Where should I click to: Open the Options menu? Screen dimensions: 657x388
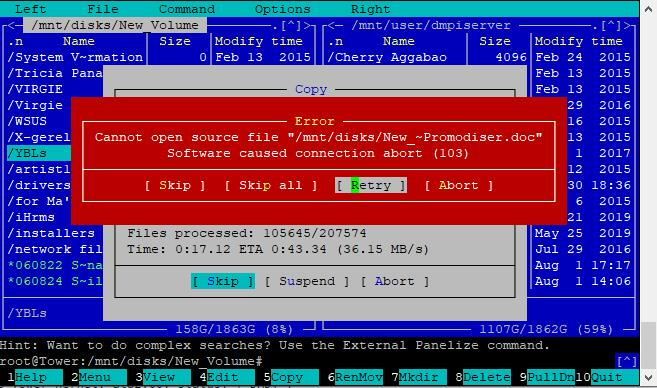[283, 9]
